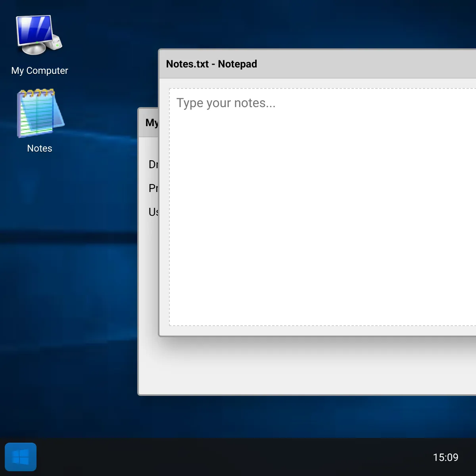This screenshot has height=476, width=476.
Task: Check the 15:09 taskbar clock
Action: [x=445, y=457]
